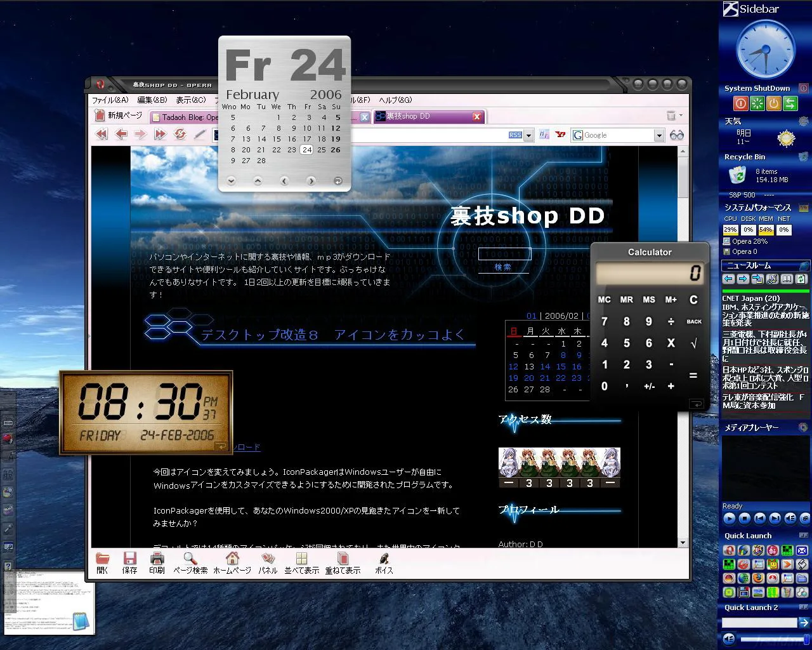
Task: Click the sidebar volume slider handle
Action: point(806,639)
